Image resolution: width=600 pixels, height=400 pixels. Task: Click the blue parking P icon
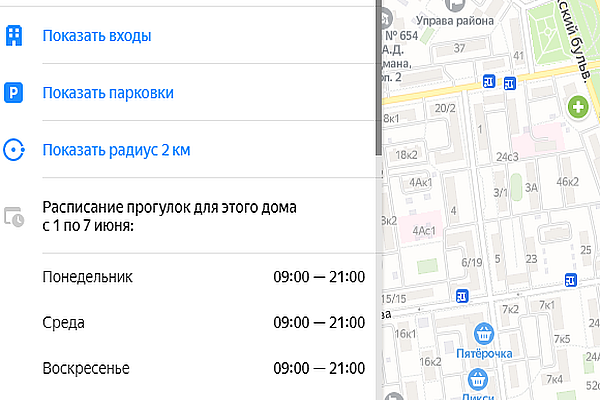[x=14, y=93]
